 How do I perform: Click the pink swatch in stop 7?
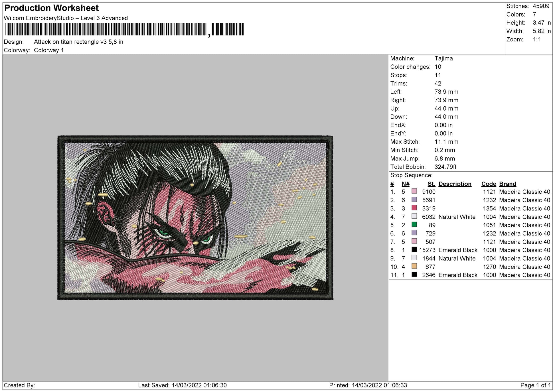414,241
